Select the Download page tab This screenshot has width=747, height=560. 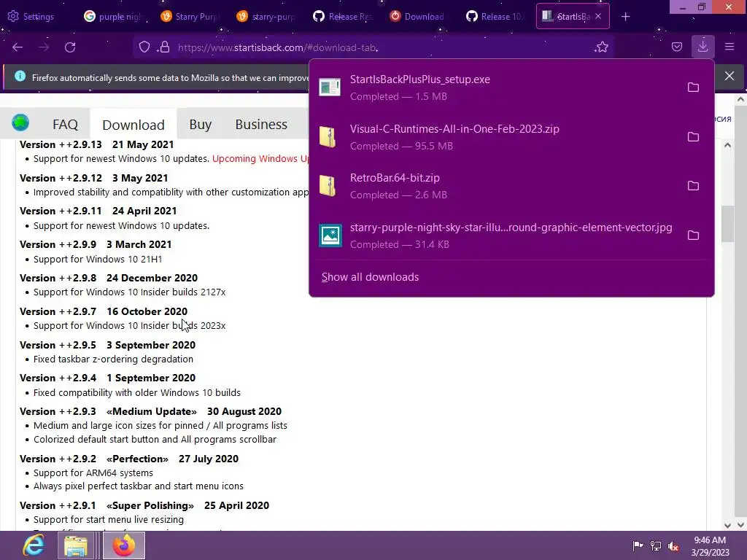click(133, 124)
